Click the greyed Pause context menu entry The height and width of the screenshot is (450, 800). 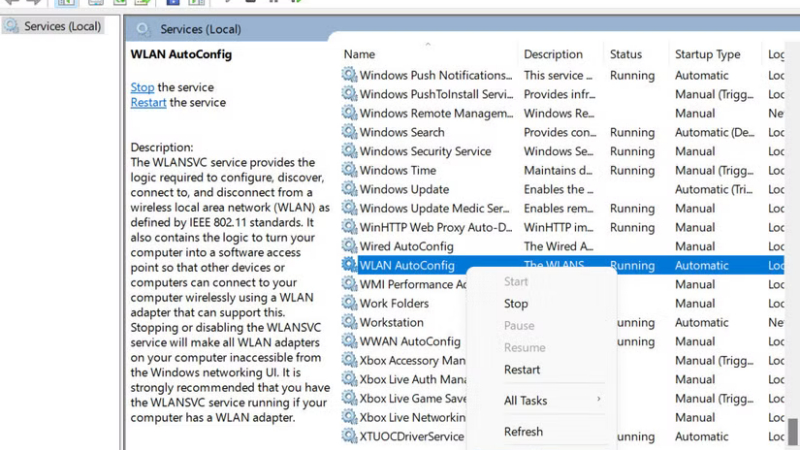pyautogui.click(x=519, y=326)
